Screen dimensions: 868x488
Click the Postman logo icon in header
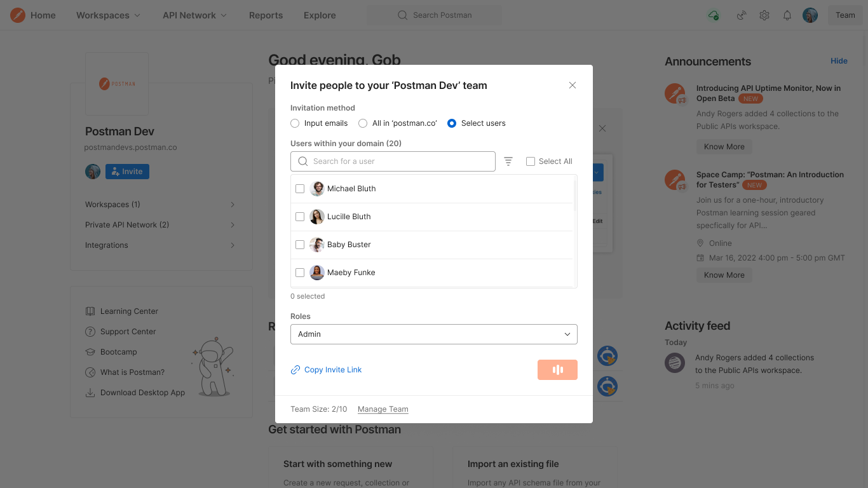pyautogui.click(x=18, y=15)
